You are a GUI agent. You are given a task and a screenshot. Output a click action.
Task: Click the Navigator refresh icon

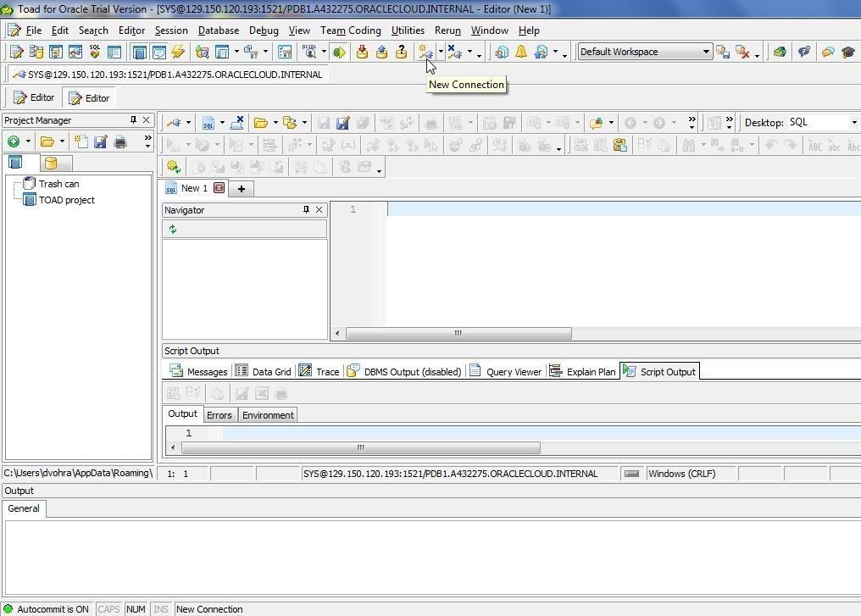tap(173, 229)
